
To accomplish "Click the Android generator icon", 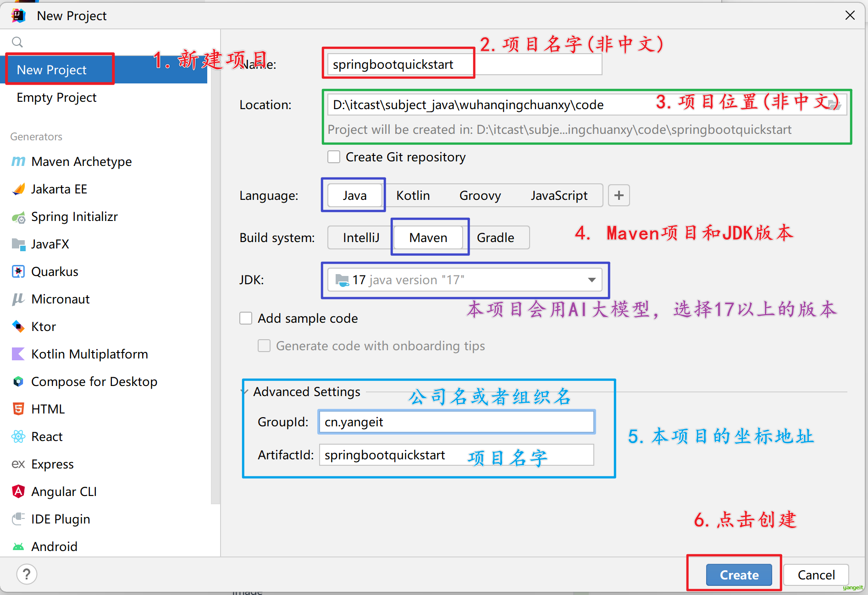I will click(18, 546).
